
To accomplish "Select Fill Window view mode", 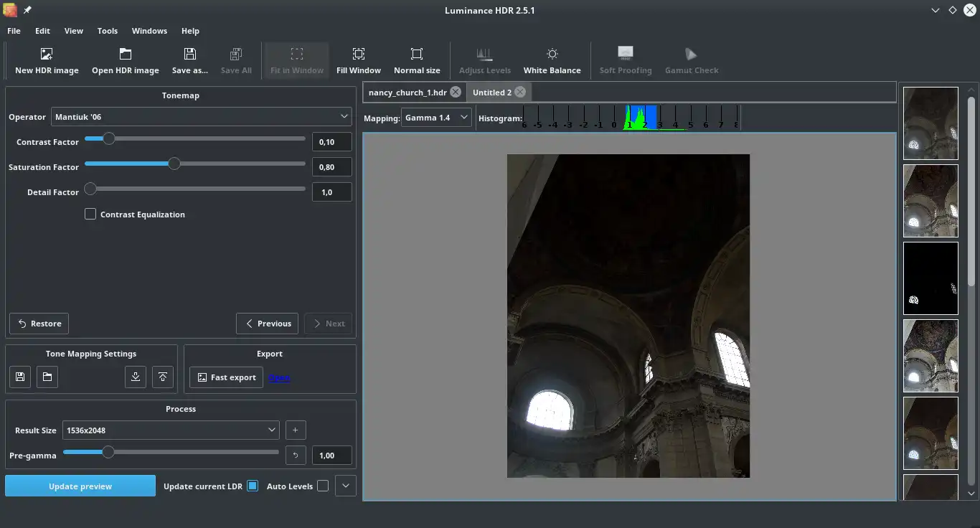I will pyautogui.click(x=358, y=60).
